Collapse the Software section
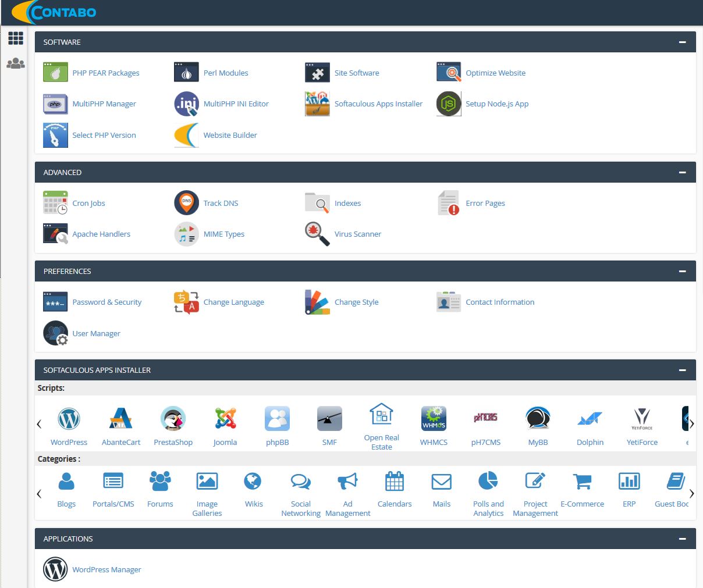Image resolution: width=703 pixels, height=588 pixels. 683,42
